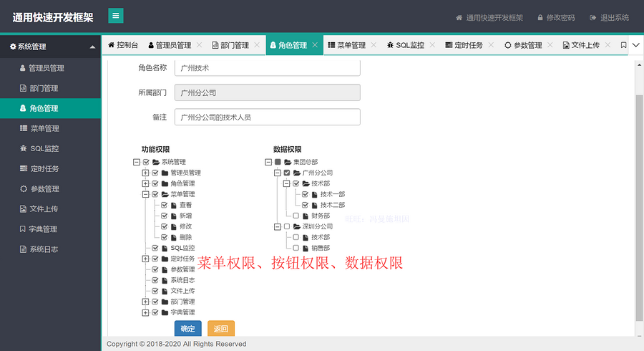Close the 参数管理 tab
This screenshot has width=644, height=351.
pyautogui.click(x=550, y=45)
